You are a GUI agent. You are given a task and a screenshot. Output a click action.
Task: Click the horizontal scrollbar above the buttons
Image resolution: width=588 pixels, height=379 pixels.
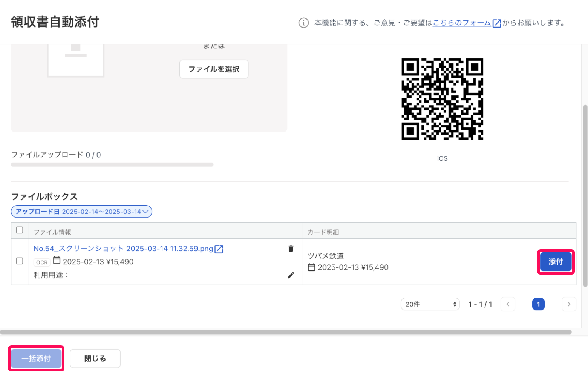coord(286,332)
